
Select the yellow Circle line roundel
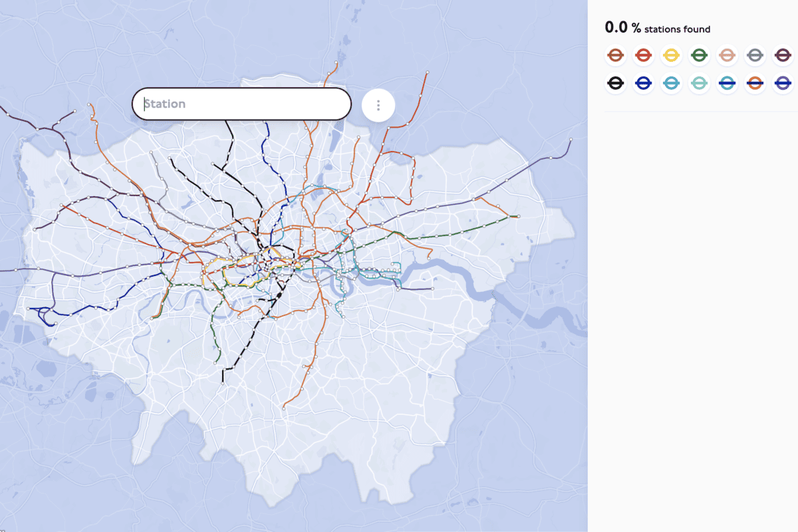click(672, 55)
